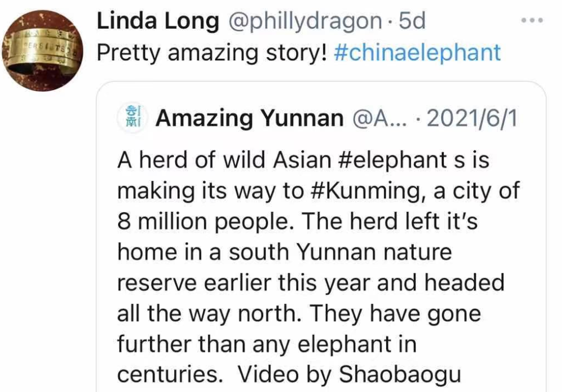
Task: Open Linda Long's profile picture
Action: click(x=44, y=51)
